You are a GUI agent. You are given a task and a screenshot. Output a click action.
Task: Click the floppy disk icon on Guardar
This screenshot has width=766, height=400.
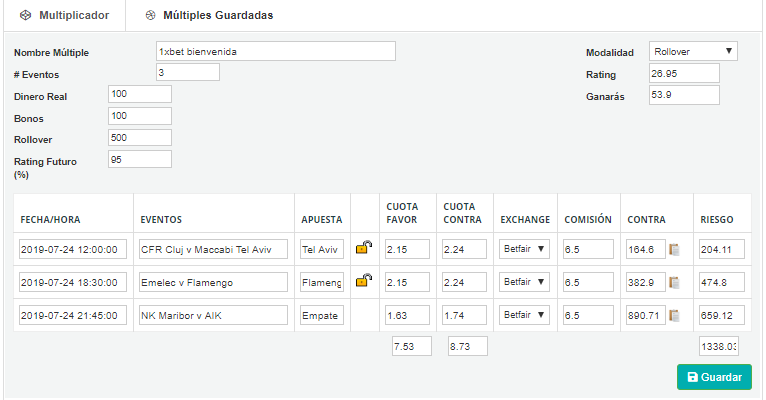coord(693,377)
